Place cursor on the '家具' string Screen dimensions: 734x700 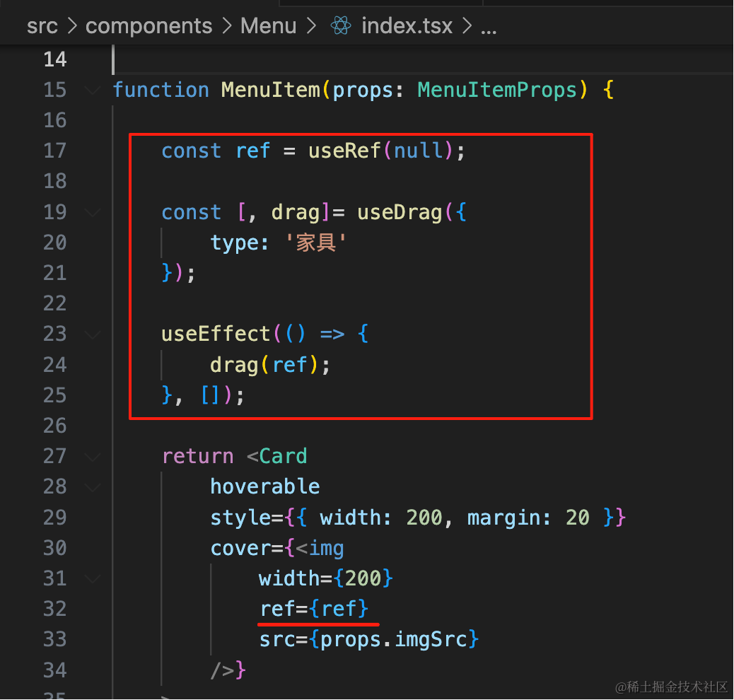[x=315, y=243]
